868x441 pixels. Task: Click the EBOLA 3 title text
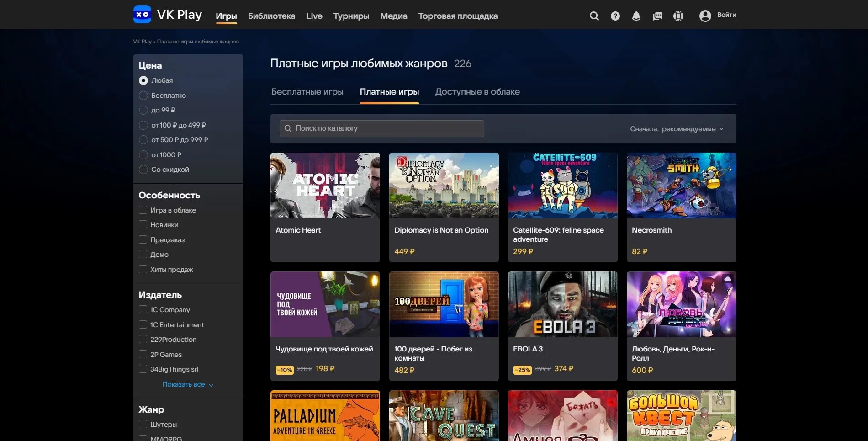(528, 349)
